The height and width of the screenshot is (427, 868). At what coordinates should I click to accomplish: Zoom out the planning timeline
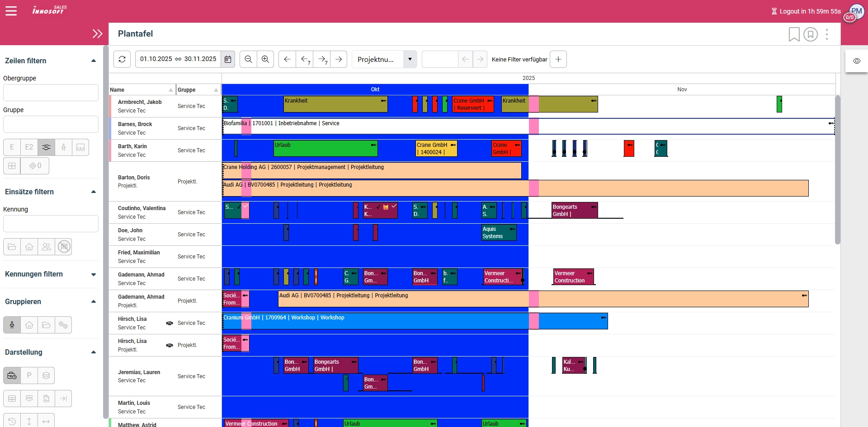point(248,59)
